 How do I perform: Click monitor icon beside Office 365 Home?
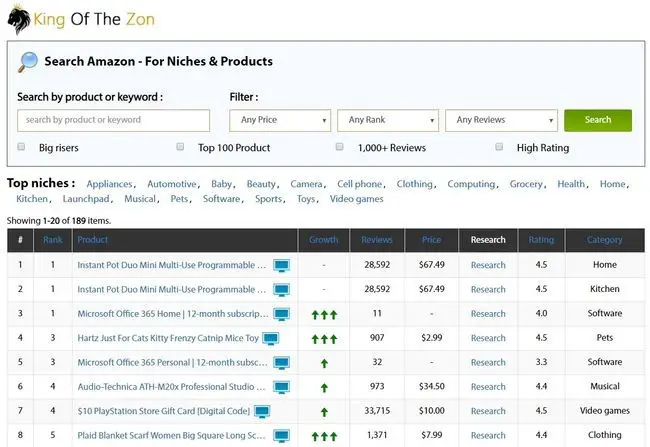(281, 314)
